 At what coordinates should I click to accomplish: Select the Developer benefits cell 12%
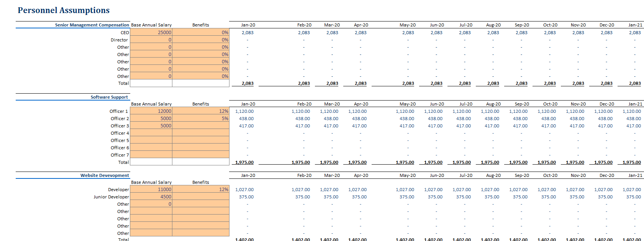tap(201, 190)
